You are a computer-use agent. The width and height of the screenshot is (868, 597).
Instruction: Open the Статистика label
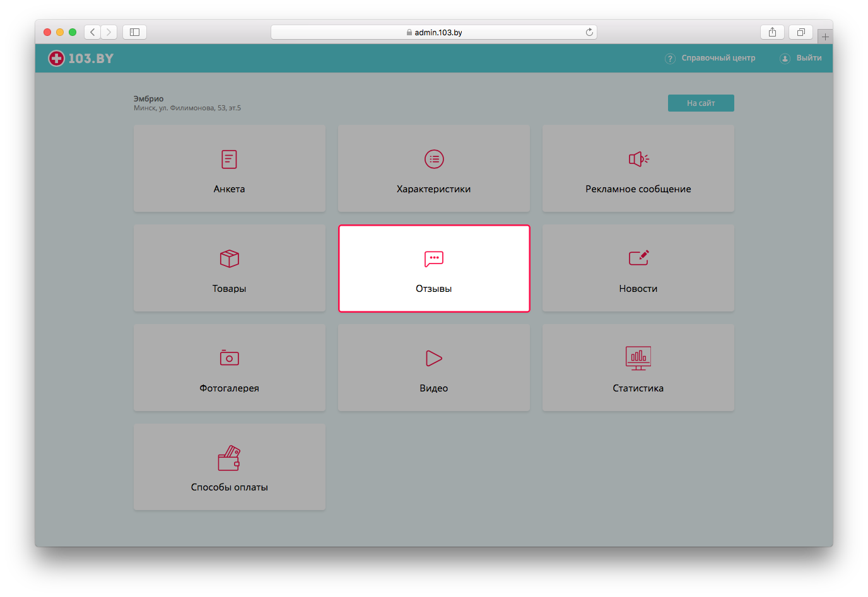coord(638,388)
